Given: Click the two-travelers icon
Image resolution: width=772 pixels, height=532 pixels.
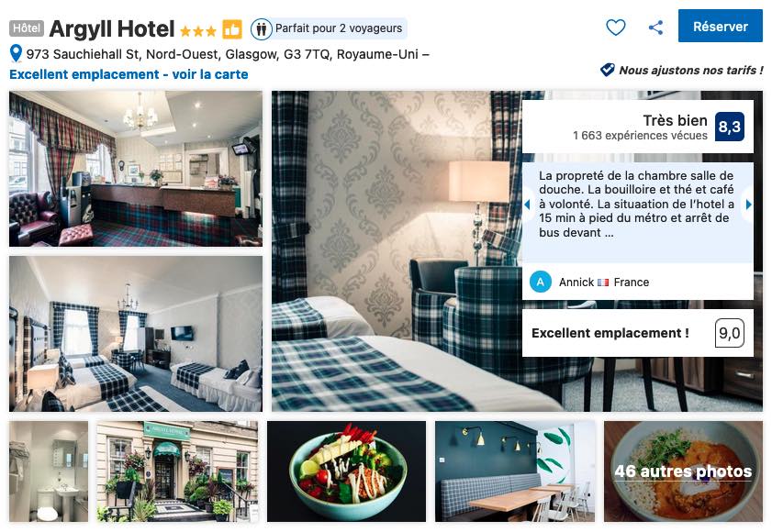Looking at the screenshot, I should 261,29.
